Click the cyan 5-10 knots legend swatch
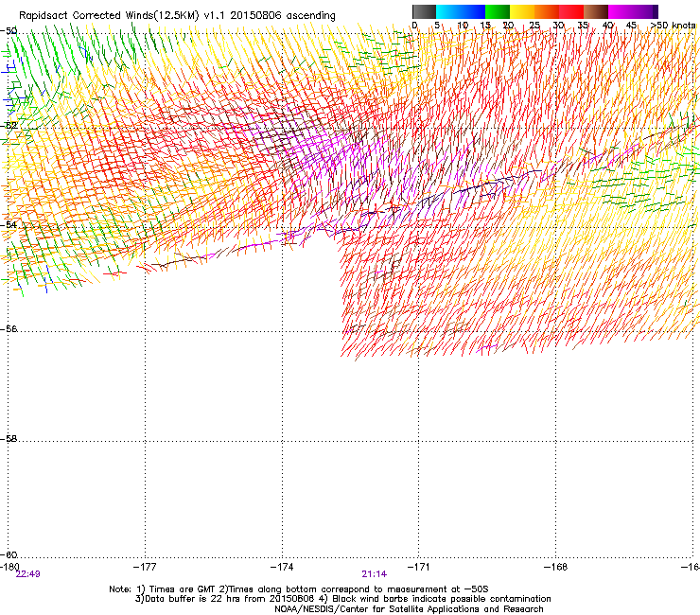The width and height of the screenshot is (700, 615). 448,11
